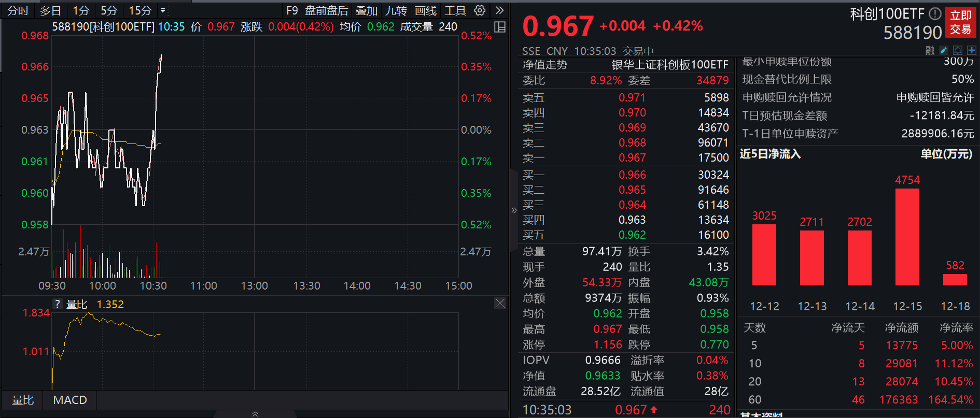Click the 20-day 净流天 value 13
This screenshot has height=418, width=980.
coord(858,381)
